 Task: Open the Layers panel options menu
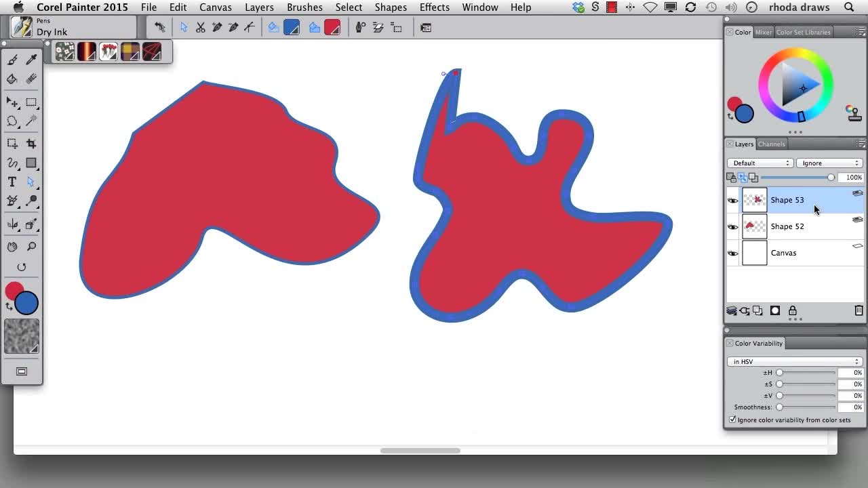[x=861, y=144]
